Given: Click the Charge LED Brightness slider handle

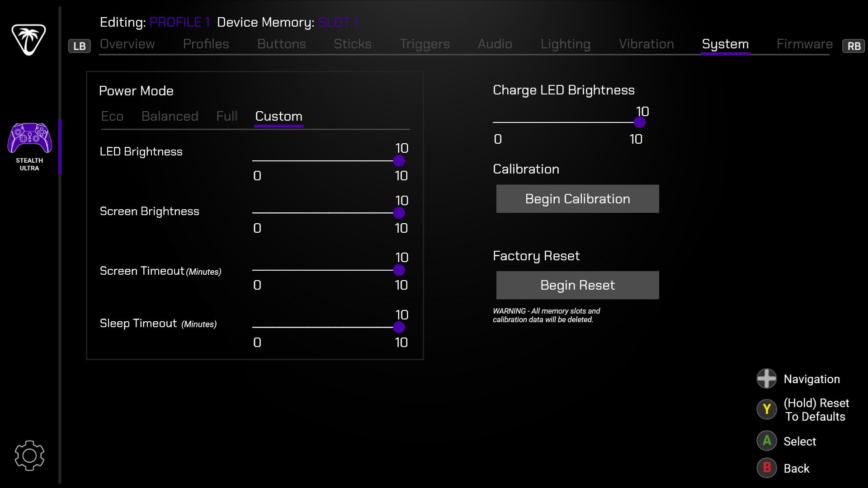Looking at the screenshot, I should click(x=639, y=122).
